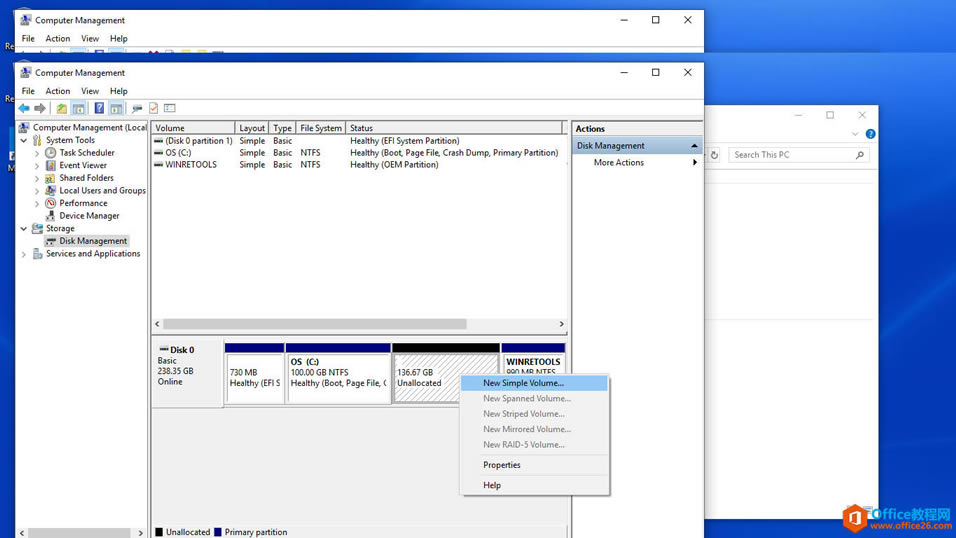Image resolution: width=956 pixels, height=538 pixels.
Task: Open Action menu in back Computer Management window
Action: [58, 38]
